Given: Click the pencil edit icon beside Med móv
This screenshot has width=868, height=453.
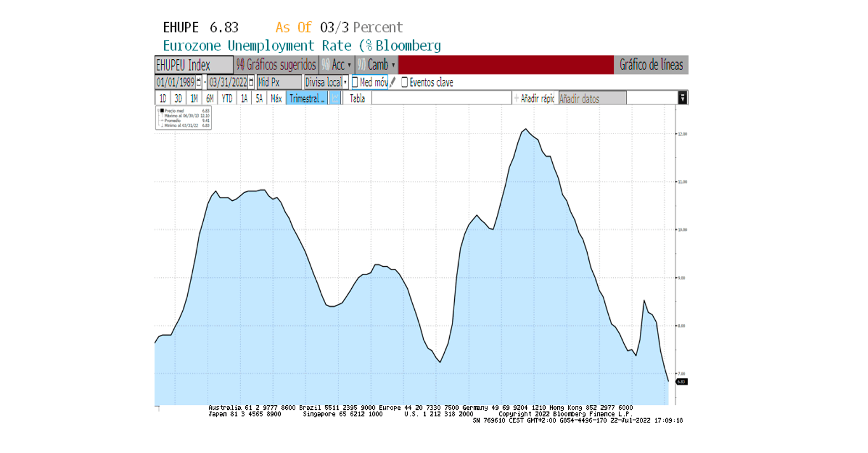Looking at the screenshot, I should click(393, 82).
